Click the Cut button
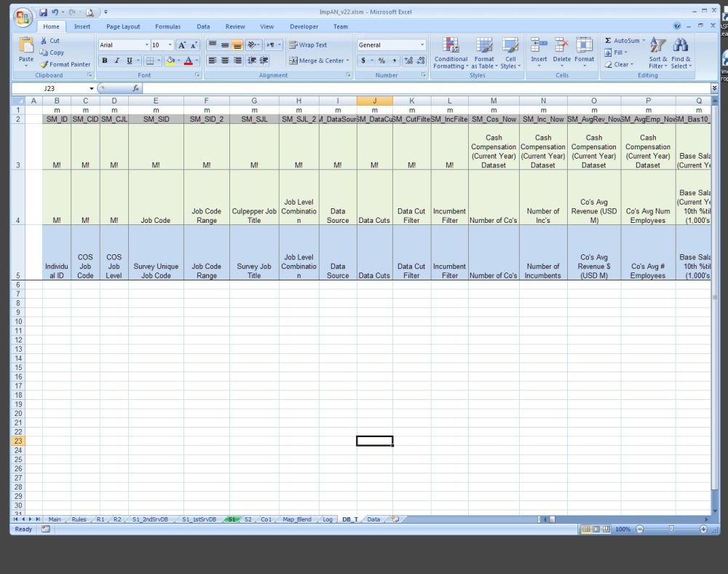This screenshot has height=574, width=728. point(50,41)
